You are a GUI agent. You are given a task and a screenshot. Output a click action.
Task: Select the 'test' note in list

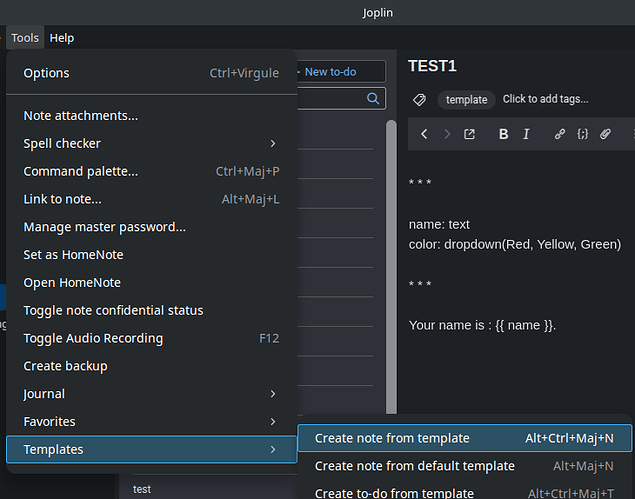pos(142,489)
